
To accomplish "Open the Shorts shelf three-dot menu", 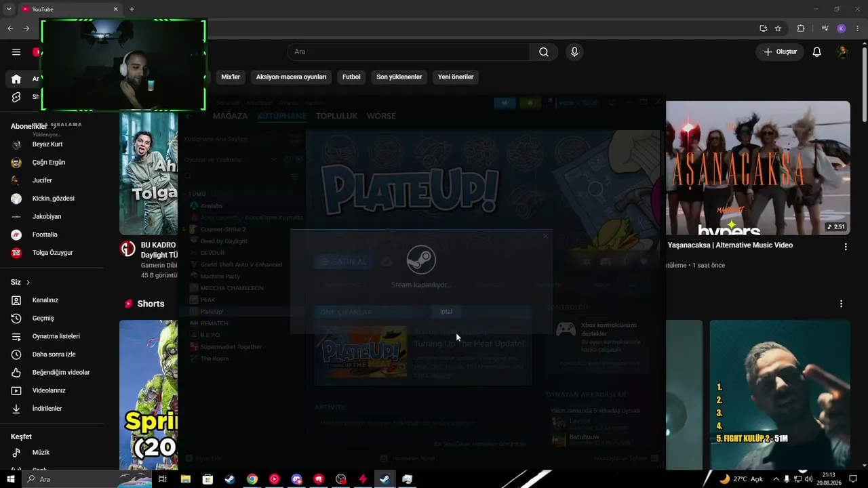I will click(841, 304).
